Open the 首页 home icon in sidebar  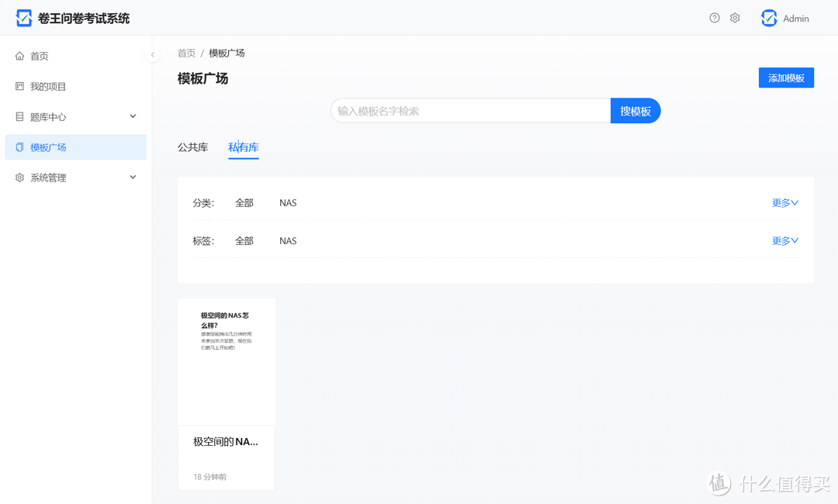(x=19, y=55)
